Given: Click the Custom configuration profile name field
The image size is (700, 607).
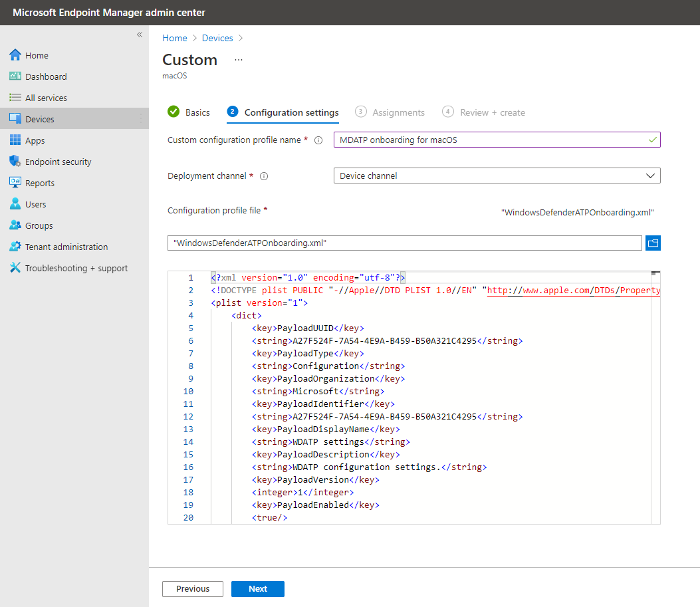Looking at the screenshot, I should click(x=497, y=140).
